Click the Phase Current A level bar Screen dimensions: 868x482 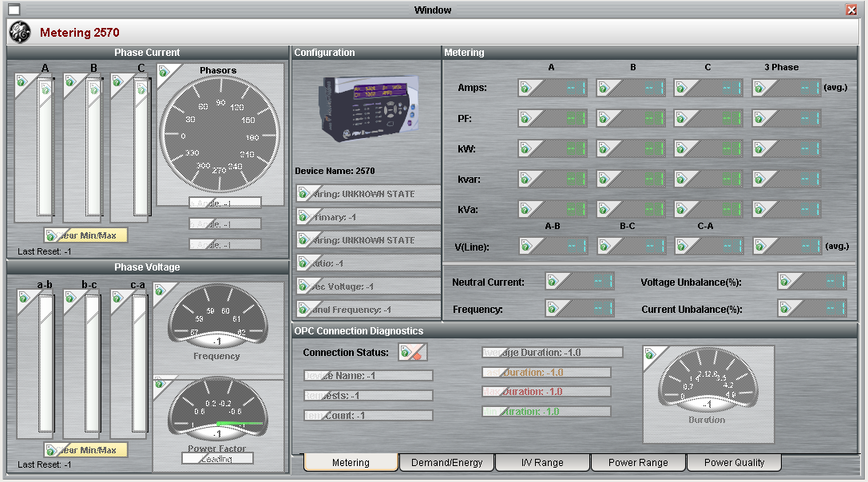46,148
